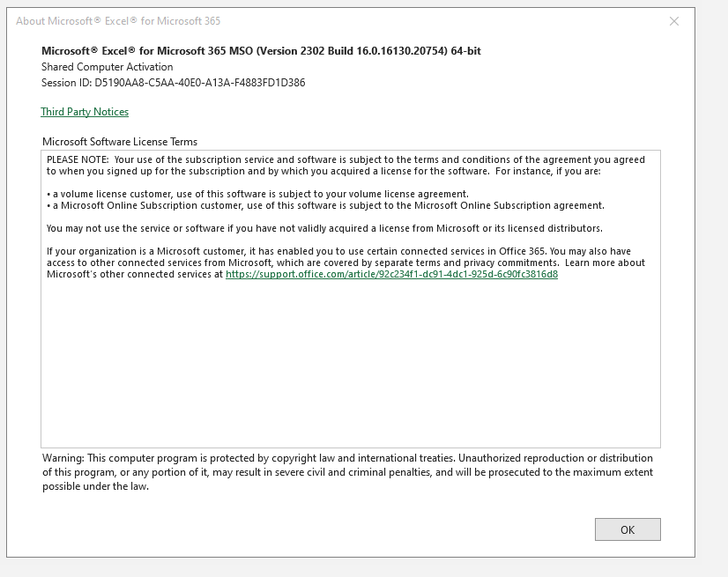This screenshot has height=577, width=728.
Task: Click the OK button
Action: click(x=628, y=529)
